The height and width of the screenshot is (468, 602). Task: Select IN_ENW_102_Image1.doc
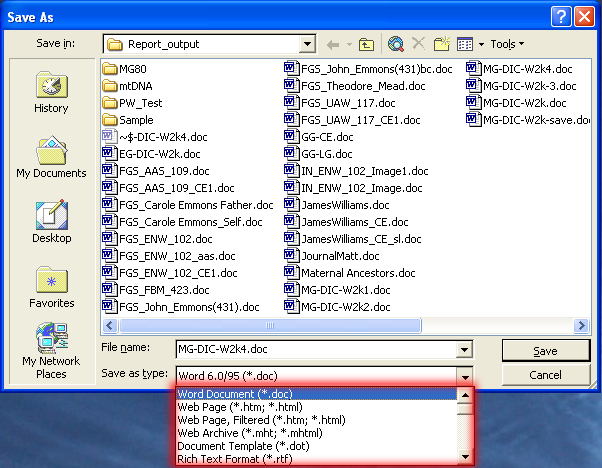[356, 171]
